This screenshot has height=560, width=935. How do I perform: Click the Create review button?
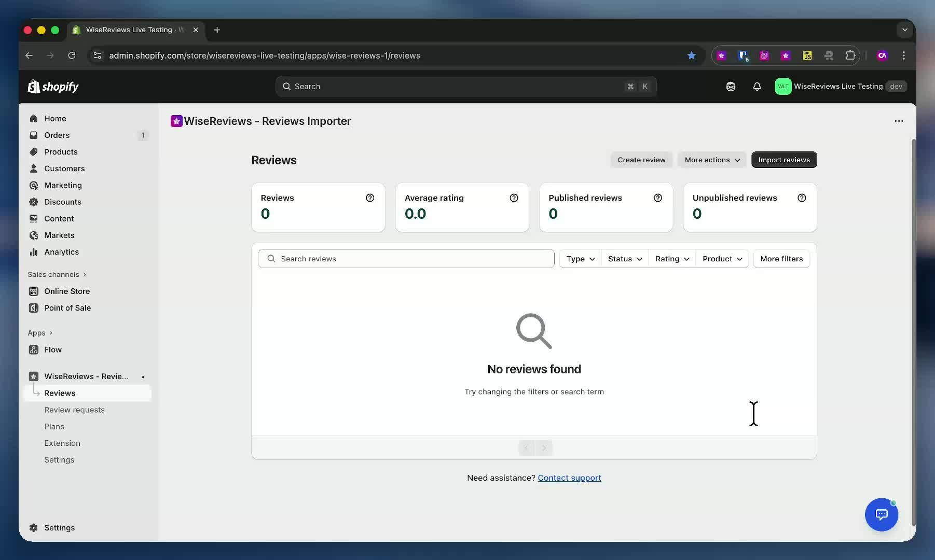tap(641, 160)
